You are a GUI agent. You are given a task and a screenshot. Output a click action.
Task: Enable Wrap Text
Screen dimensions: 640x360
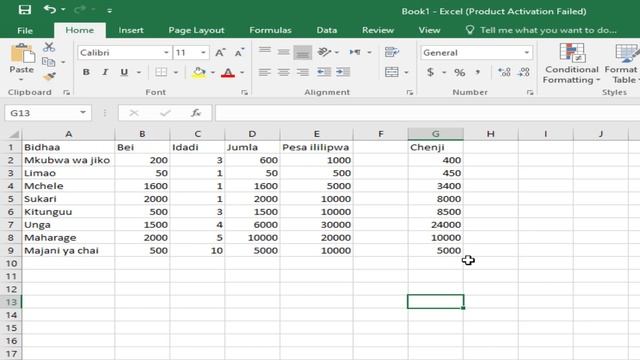[392, 52]
